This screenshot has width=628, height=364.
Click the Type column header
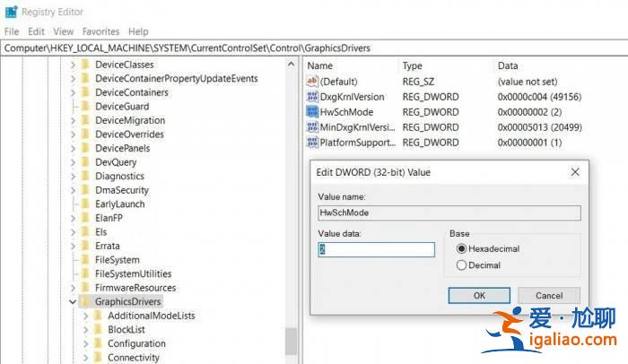412,65
